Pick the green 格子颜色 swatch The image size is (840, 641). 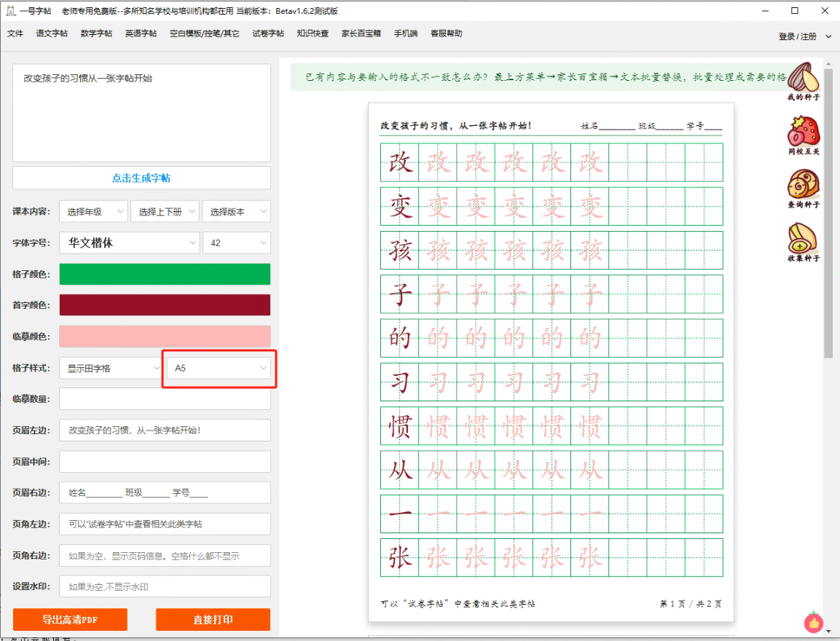click(x=165, y=274)
